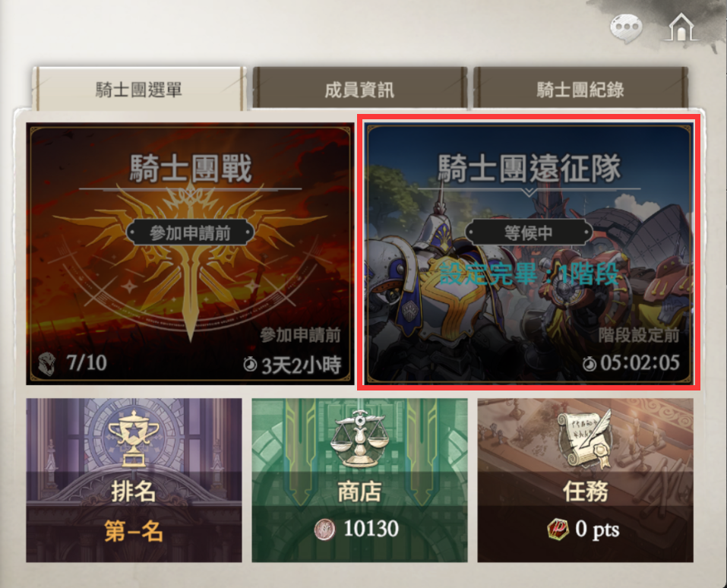Go home via the house icon
727x588 pixels.
pos(681,27)
